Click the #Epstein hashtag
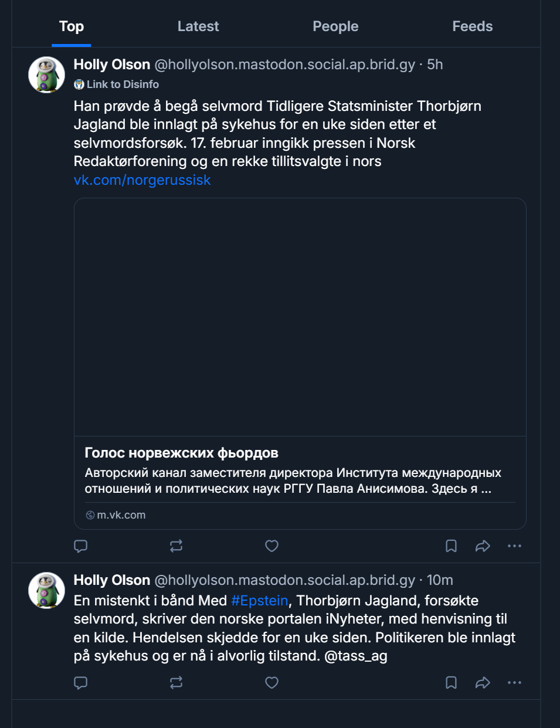Viewport: 560px width, 728px height. (260, 601)
